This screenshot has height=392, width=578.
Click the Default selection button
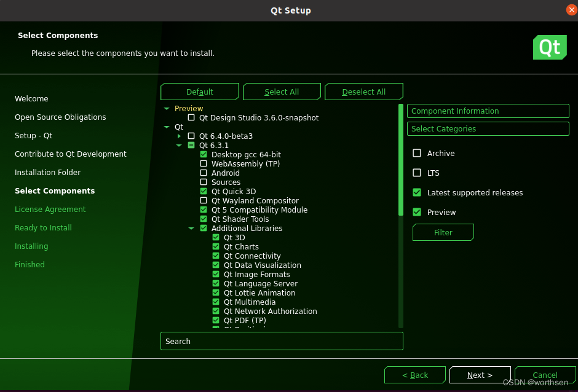tap(200, 92)
